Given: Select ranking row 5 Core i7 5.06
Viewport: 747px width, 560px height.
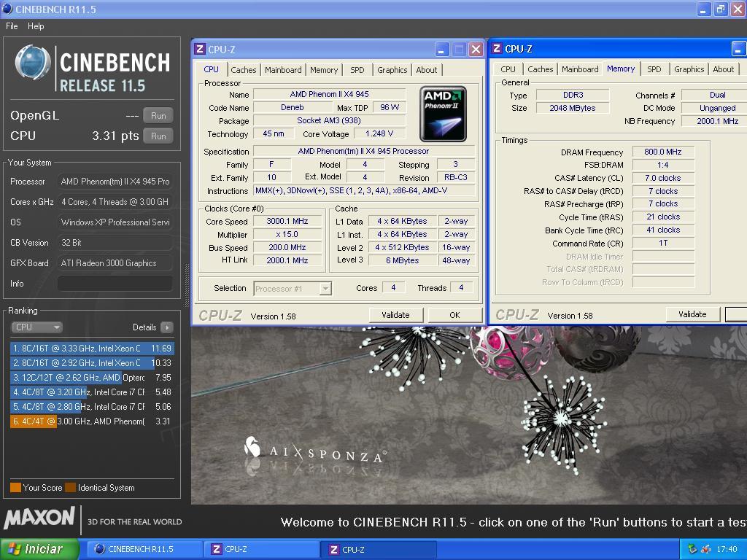Looking at the screenshot, I should (x=92, y=407).
